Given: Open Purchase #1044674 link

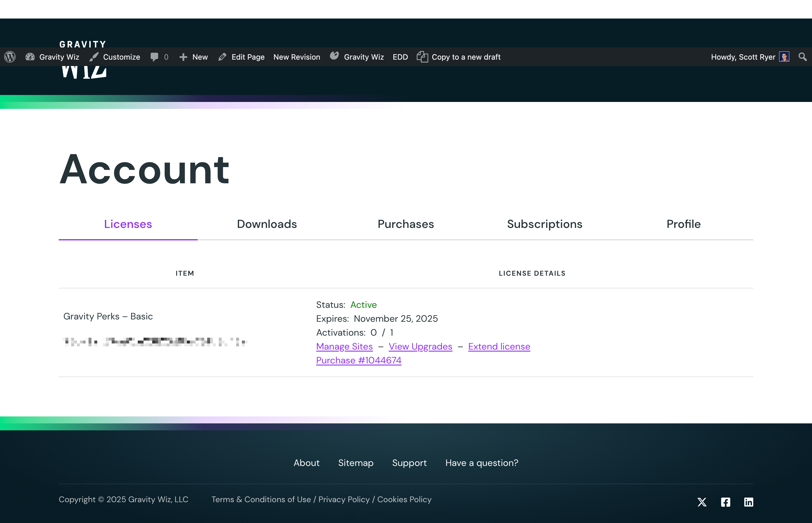Looking at the screenshot, I should (x=359, y=360).
